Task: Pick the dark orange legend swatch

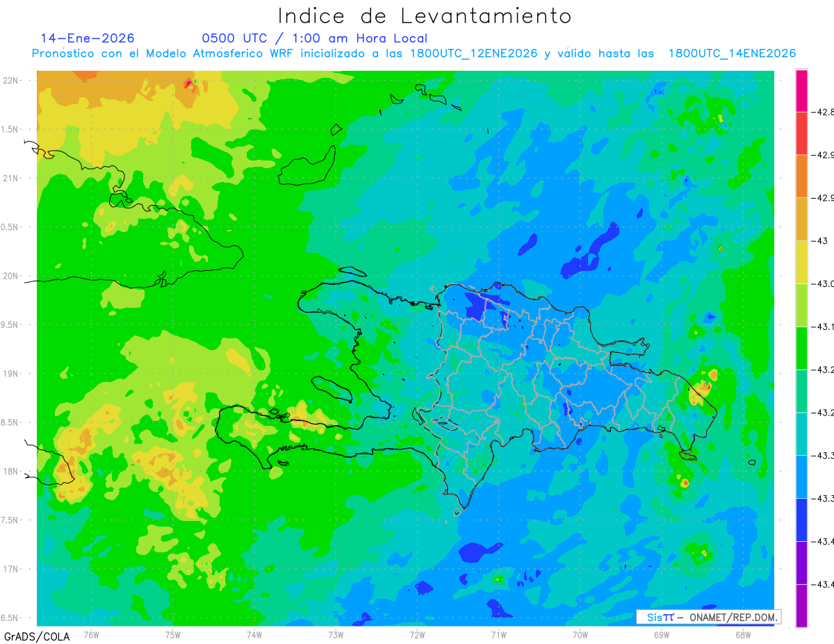Action: tap(801, 176)
